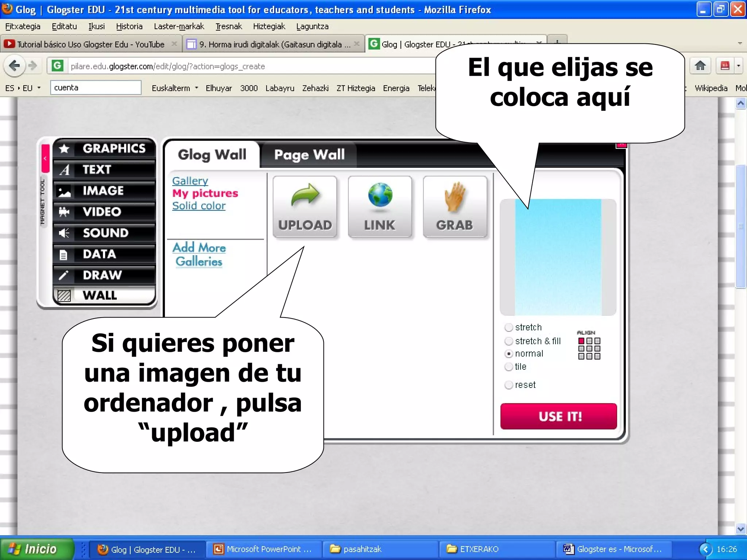This screenshot has width=747, height=560.
Task: Open dropdown next to red toolbar icon
Action: [739, 66]
